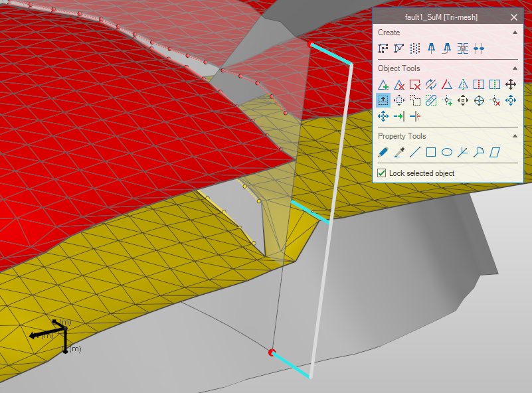The width and height of the screenshot is (532, 393).
Task: Select the swap triangle edges tool
Action: (x=431, y=84)
